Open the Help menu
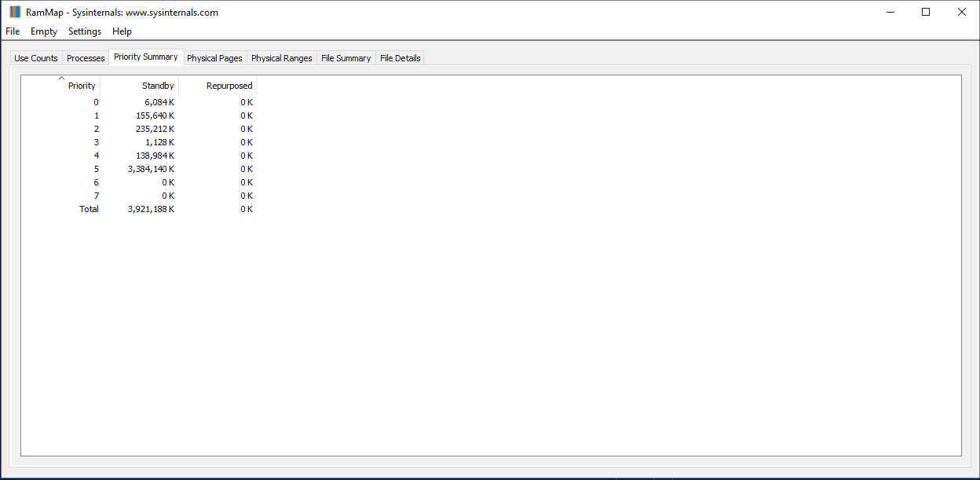This screenshot has height=480, width=980. click(x=122, y=31)
